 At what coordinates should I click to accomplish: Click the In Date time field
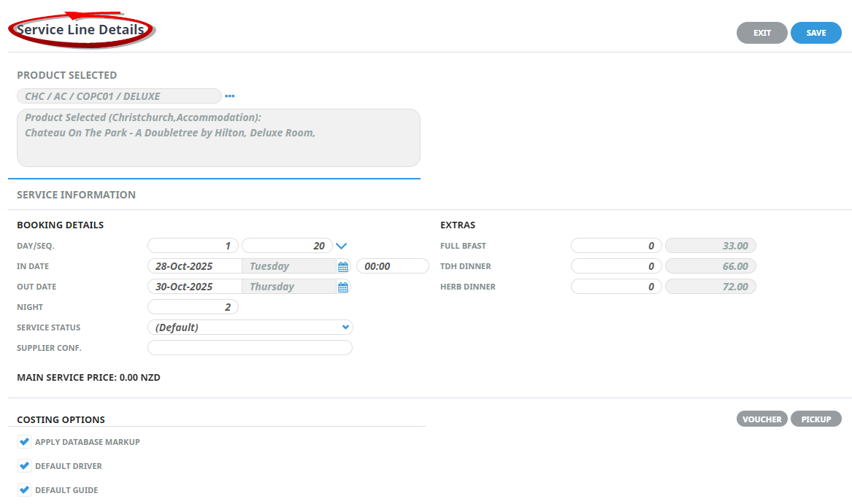[392, 266]
